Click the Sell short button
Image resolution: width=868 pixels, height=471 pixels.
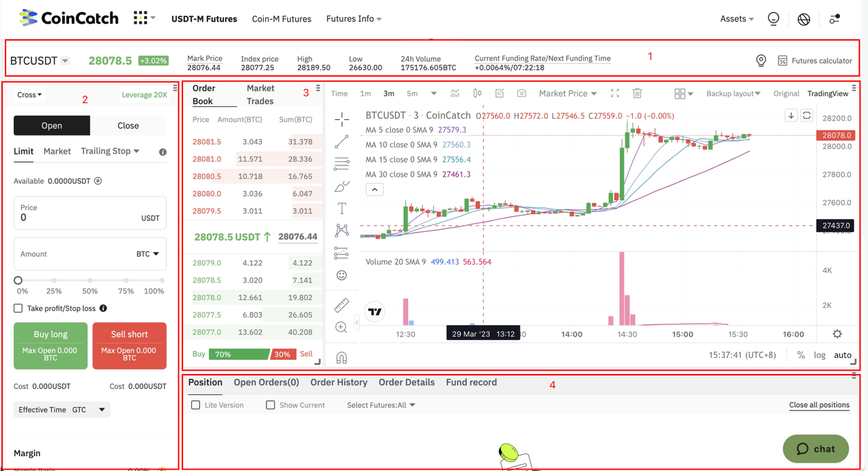tap(130, 346)
